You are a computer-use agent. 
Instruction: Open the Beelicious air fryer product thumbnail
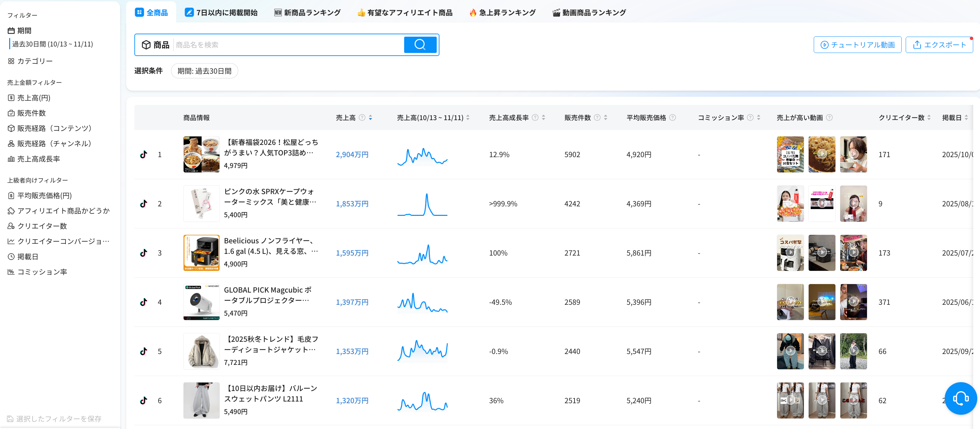pos(201,253)
